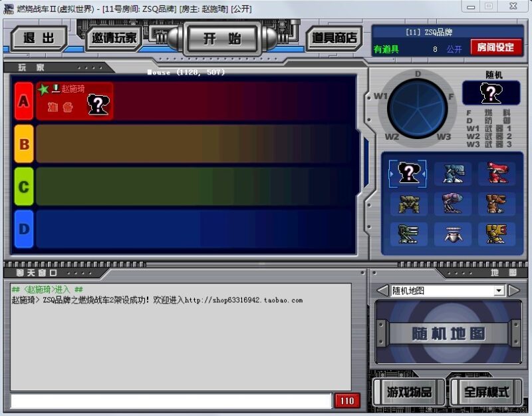The image size is (532, 416).
Task: Click the chat message input field
Action: (x=171, y=401)
